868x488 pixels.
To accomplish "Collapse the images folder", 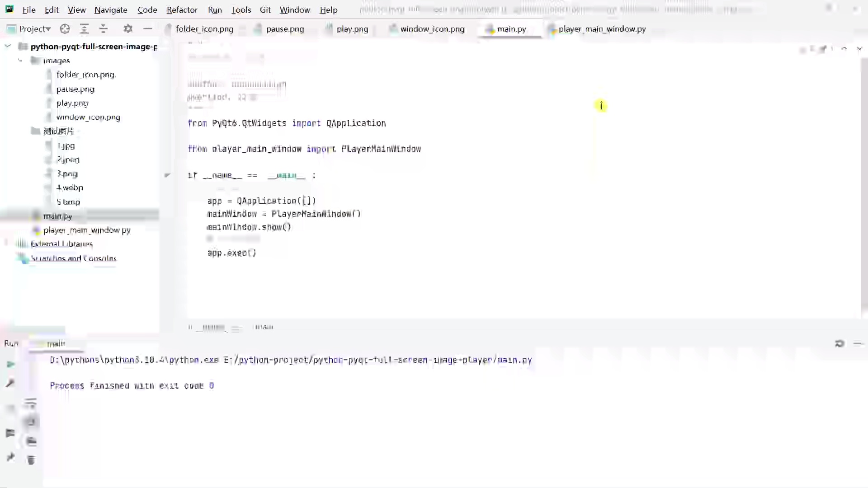I will pyautogui.click(x=20, y=61).
